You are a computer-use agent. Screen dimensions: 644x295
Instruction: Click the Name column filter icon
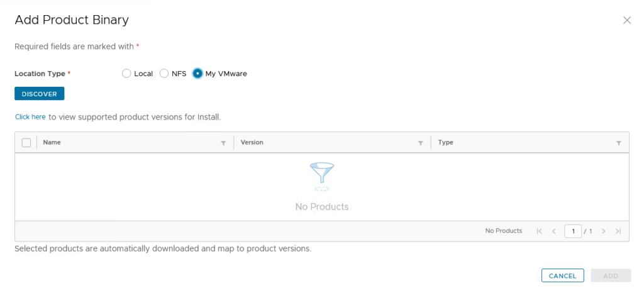point(223,143)
